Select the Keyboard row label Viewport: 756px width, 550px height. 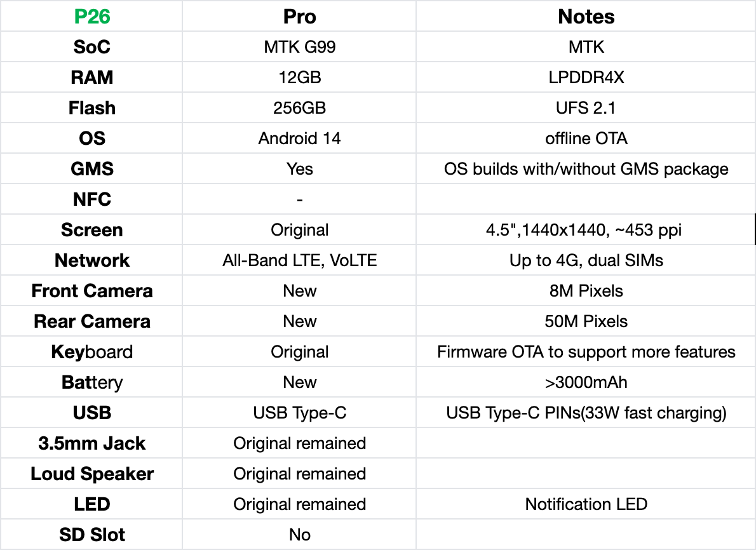pos(92,352)
